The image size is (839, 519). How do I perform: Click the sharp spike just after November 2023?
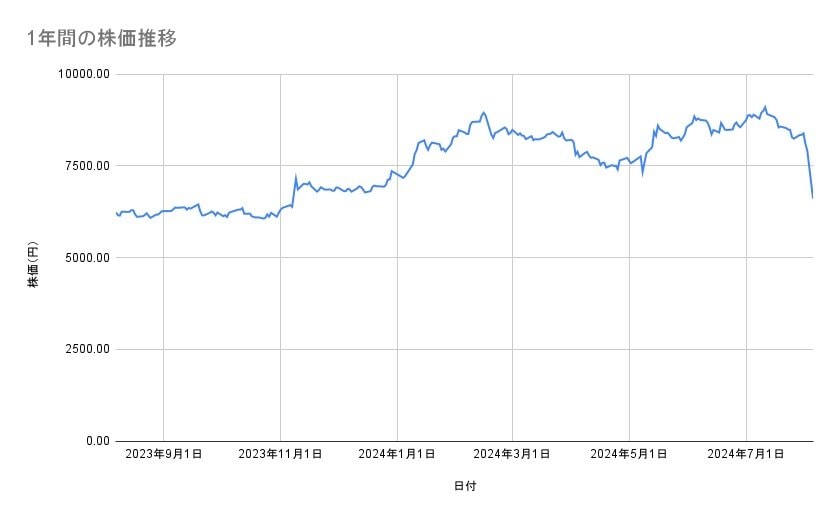[296, 177]
